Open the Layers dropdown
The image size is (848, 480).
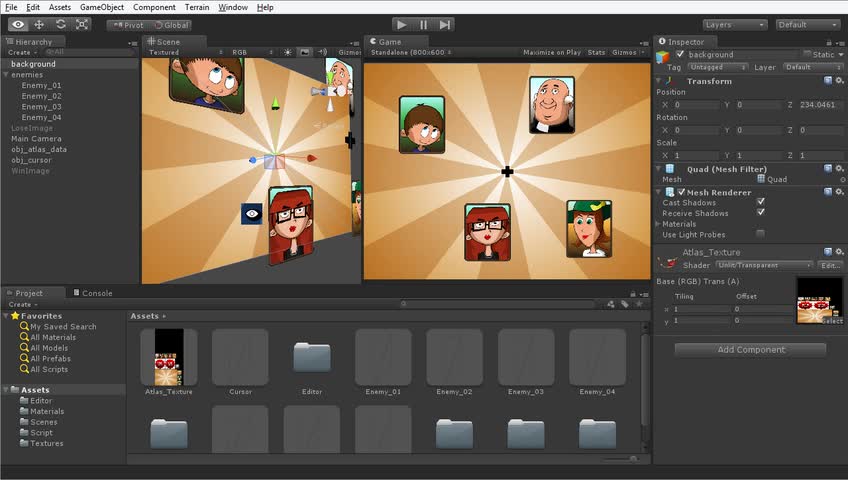[734, 24]
